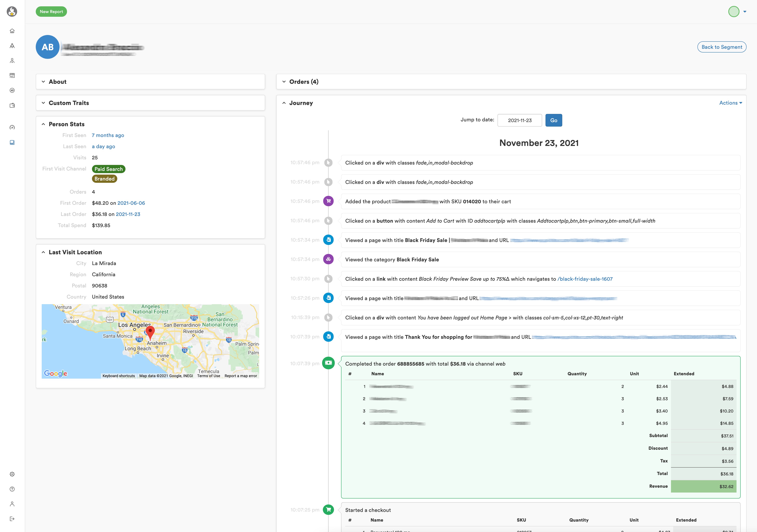This screenshot has width=757, height=532.
Task: Click the help question mark icon
Action: pyautogui.click(x=12, y=489)
